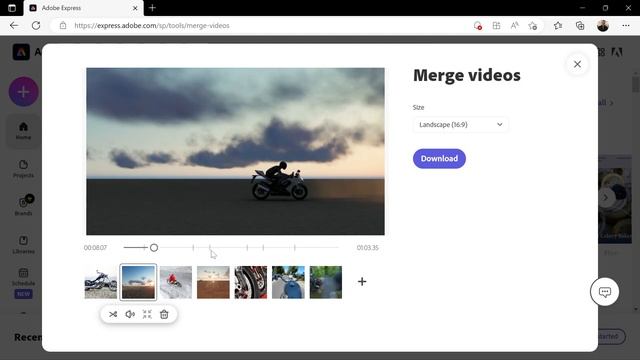Click the Download button
Image resolution: width=640 pixels, height=360 pixels.
(439, 158)
